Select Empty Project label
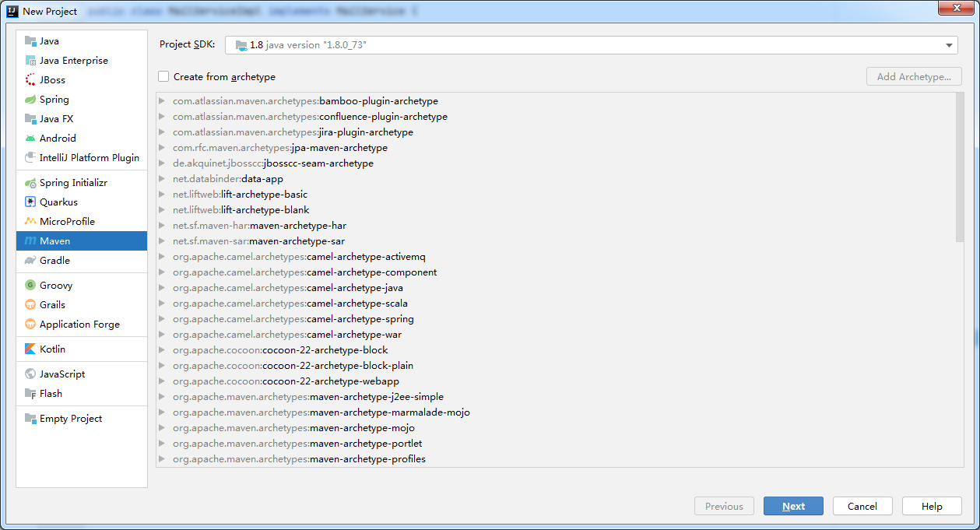 coord(71,419)
